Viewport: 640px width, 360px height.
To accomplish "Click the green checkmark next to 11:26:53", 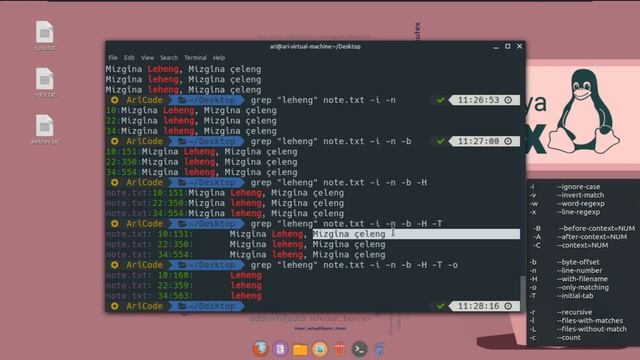I will point(440,100).
